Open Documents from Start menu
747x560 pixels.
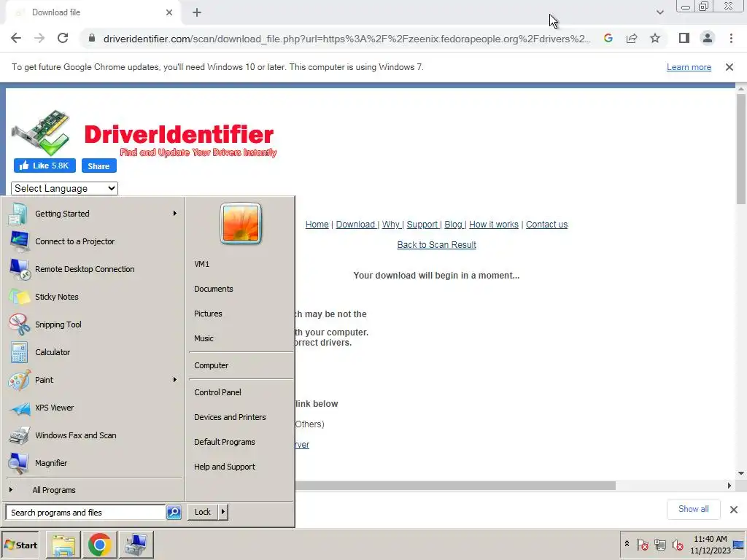[214, 289]
